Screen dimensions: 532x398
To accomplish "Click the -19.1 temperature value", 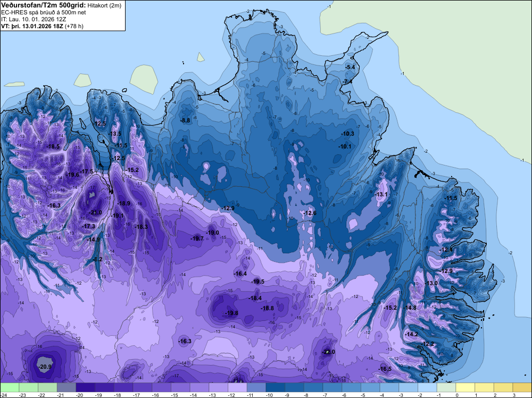I will [117, 215].
